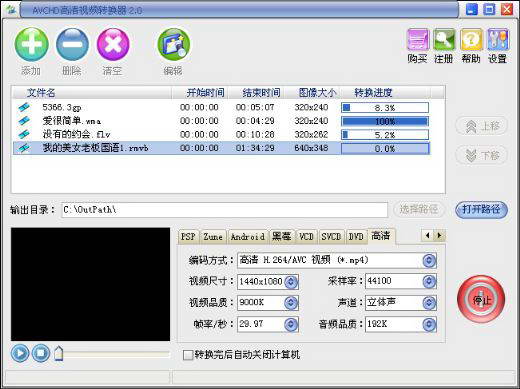Click the 5.2% progress bar of 没有的约会.flv
Viewport: 520px width, 389px height.
[385, 135]
